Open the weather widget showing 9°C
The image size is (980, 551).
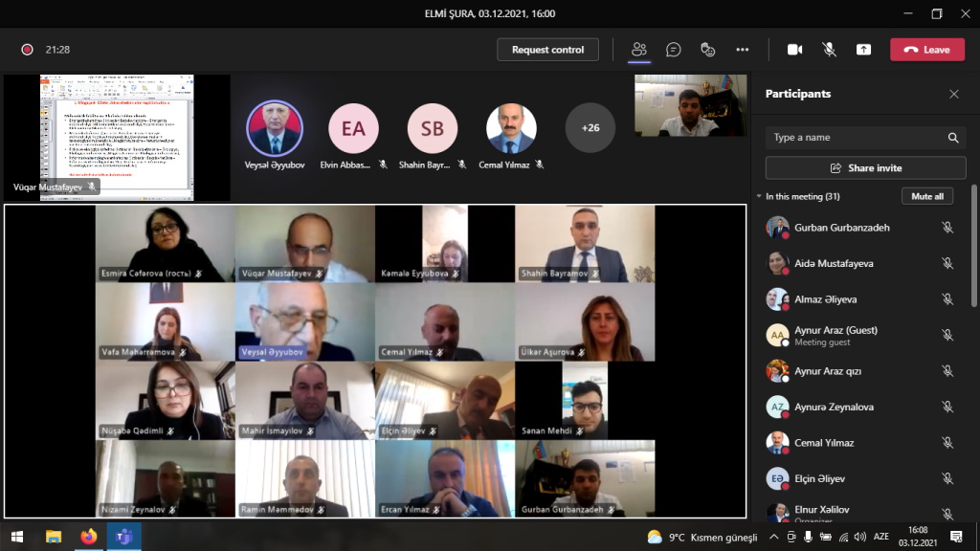click(702, 538)
